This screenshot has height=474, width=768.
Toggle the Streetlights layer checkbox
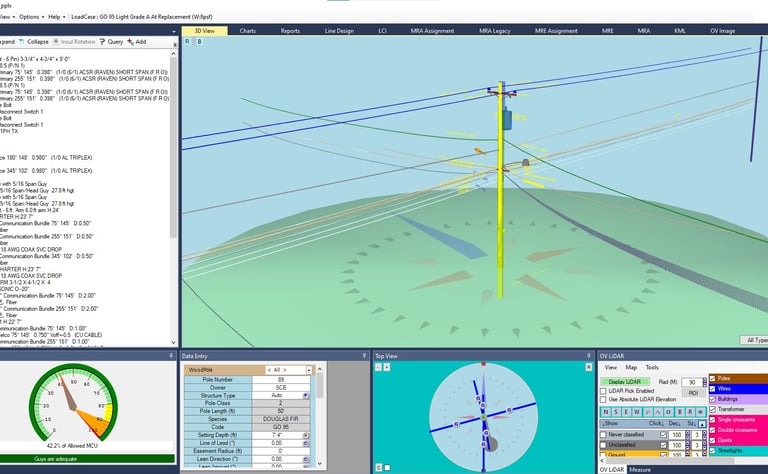[x=713, y=450]
